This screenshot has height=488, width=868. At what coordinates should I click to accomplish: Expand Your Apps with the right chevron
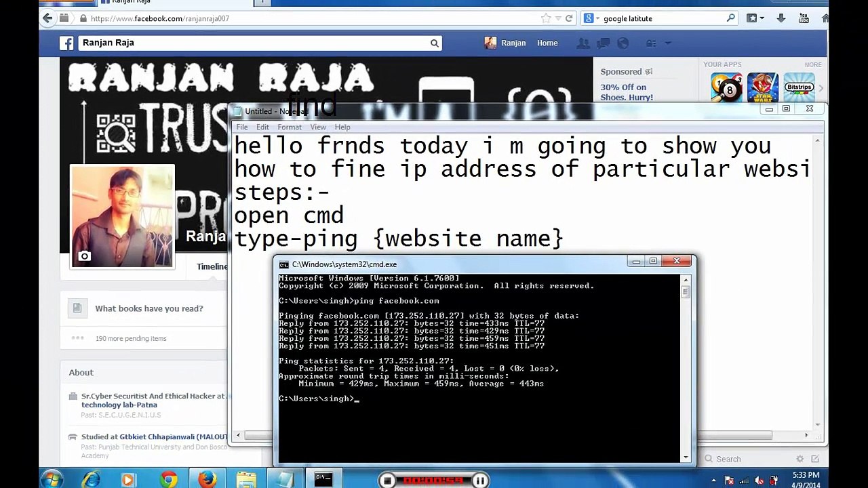pos(821,88)
